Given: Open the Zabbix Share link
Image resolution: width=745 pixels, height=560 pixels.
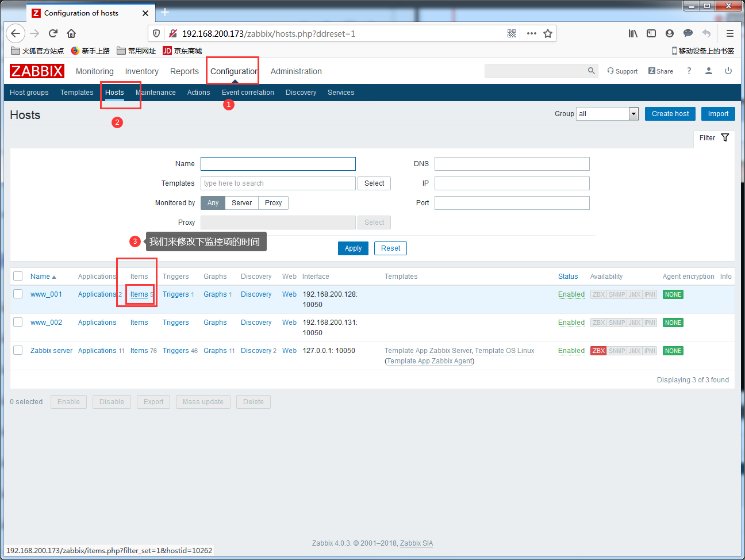Looking at the screenshot, I should tap(660, 71).
